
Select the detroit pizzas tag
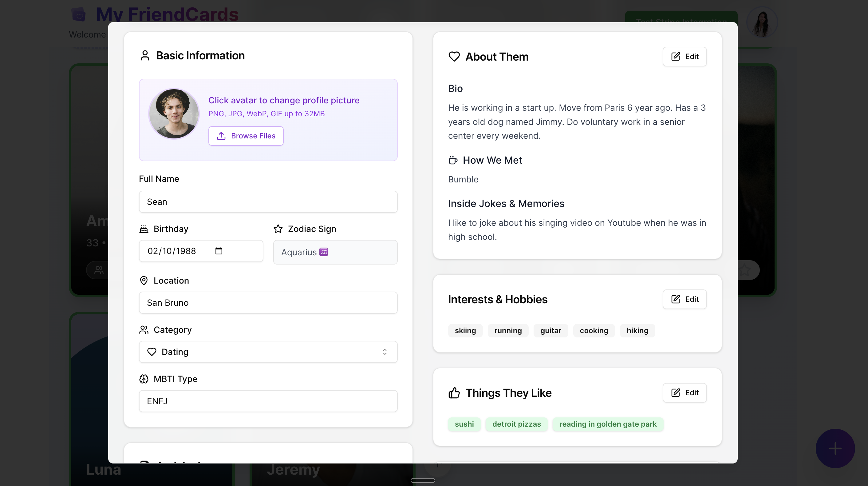click(516, 424)
